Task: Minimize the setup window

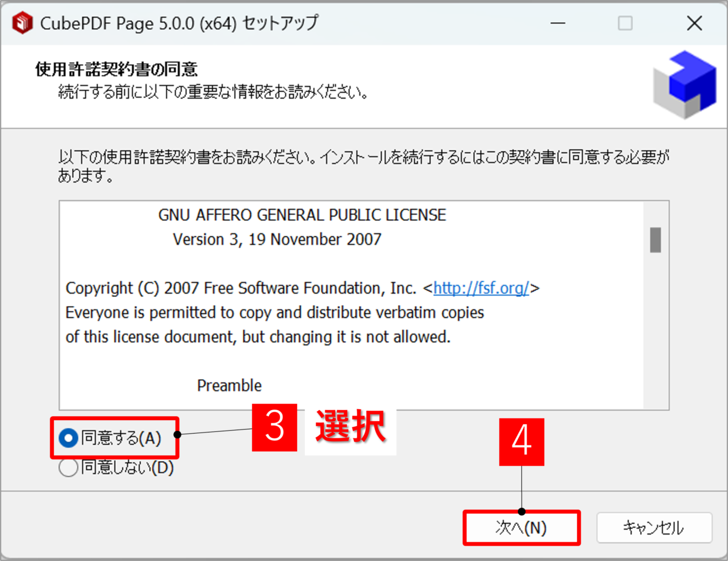Action: pos(558,23)
